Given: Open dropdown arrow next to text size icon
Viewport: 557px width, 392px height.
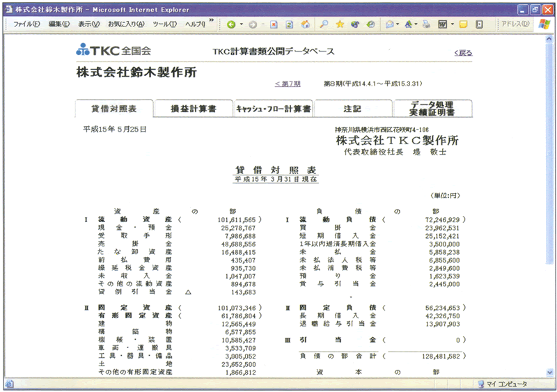Looking at the screenshot, I should (x=416, y=24).
